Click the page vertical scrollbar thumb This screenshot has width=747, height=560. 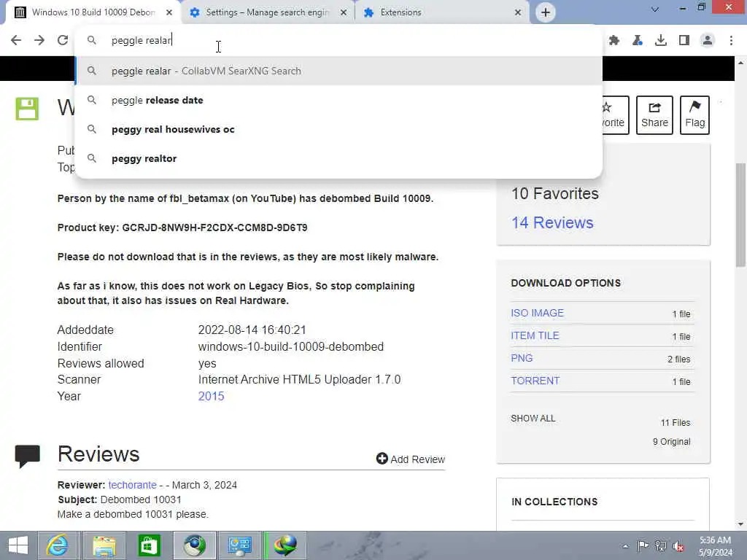click(x=740, y=215)
